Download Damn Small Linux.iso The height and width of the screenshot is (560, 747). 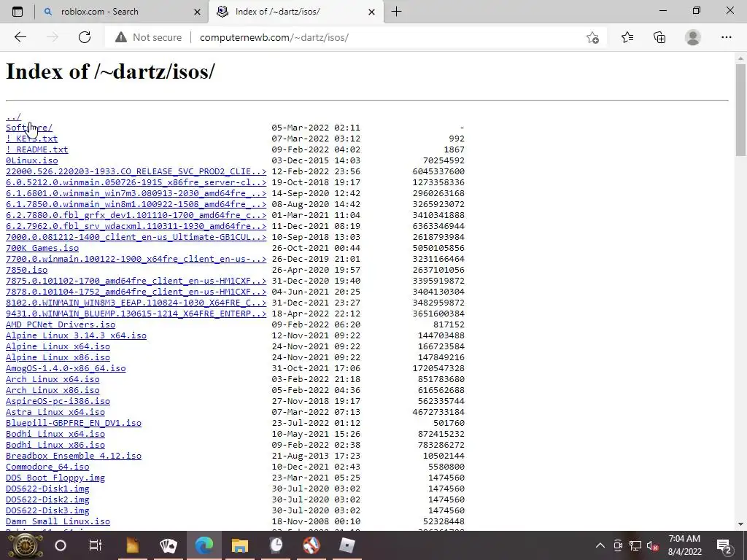click(x=58, y=522)
